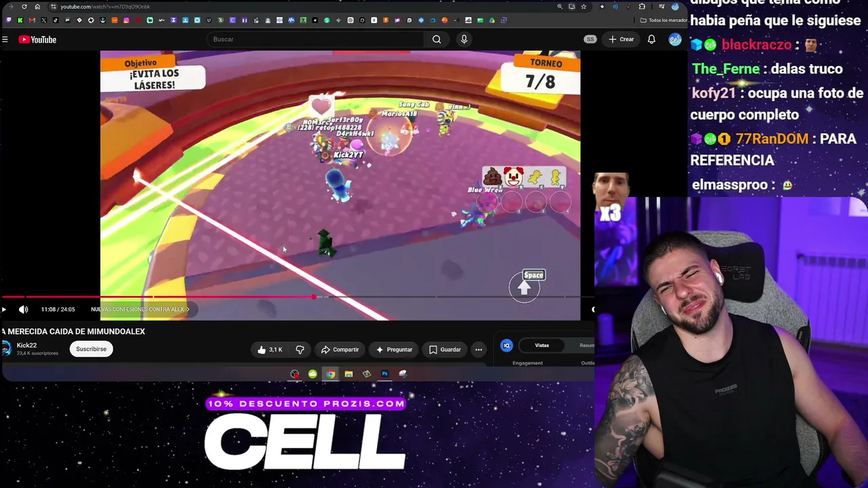The image size is (868, 488).
Task: Open the YouTube hamburger guide menu
Action: tap(5, 39)
